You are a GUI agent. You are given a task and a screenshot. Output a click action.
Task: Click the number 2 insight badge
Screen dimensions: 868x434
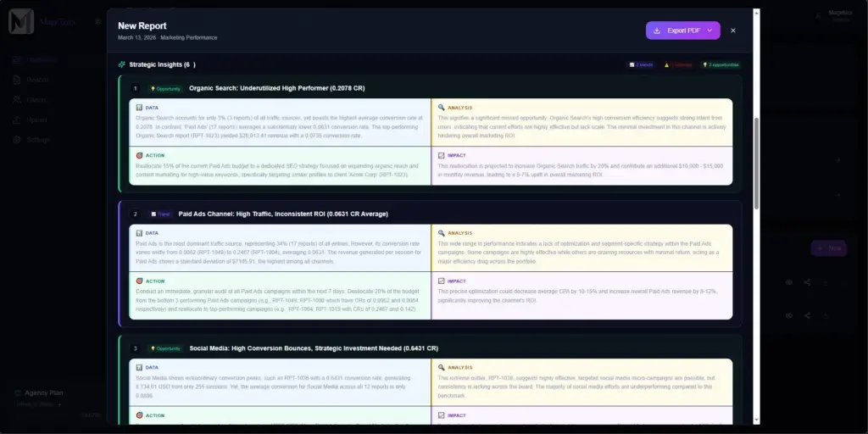[x=135, y=214]
